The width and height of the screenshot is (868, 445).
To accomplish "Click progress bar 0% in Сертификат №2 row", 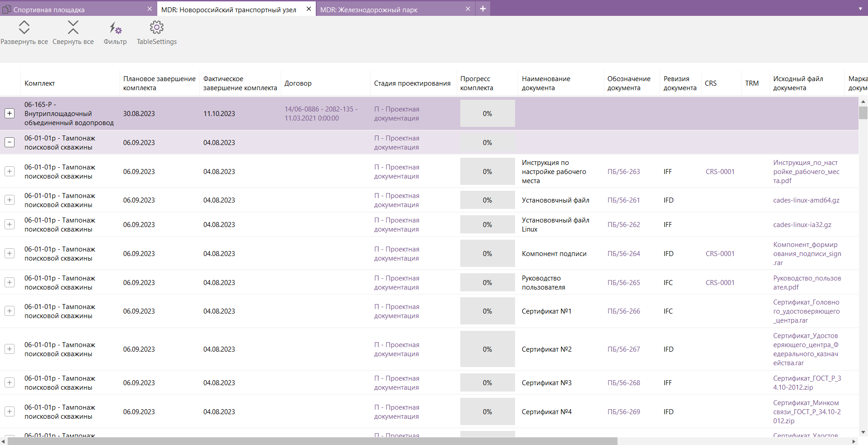I will tap(487, 349).
